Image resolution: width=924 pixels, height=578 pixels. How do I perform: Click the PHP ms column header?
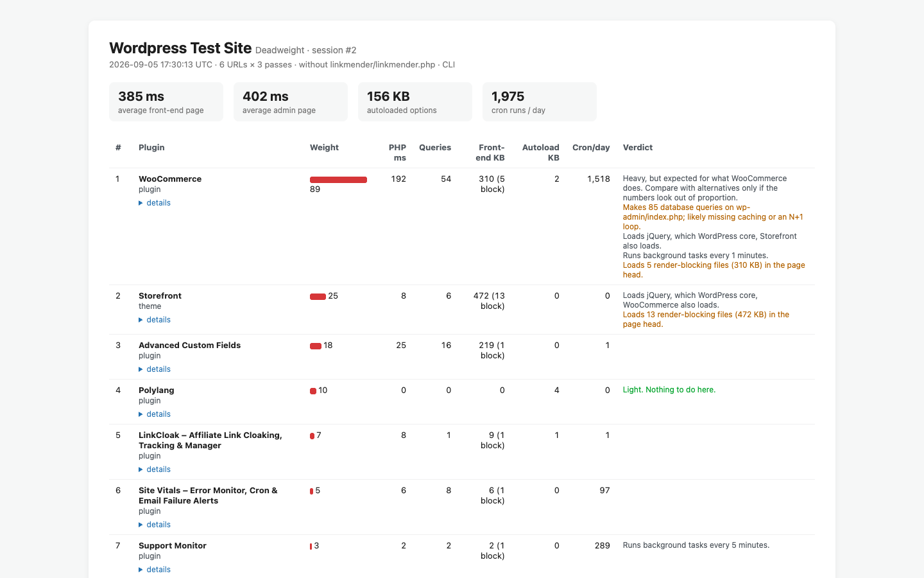397,153
